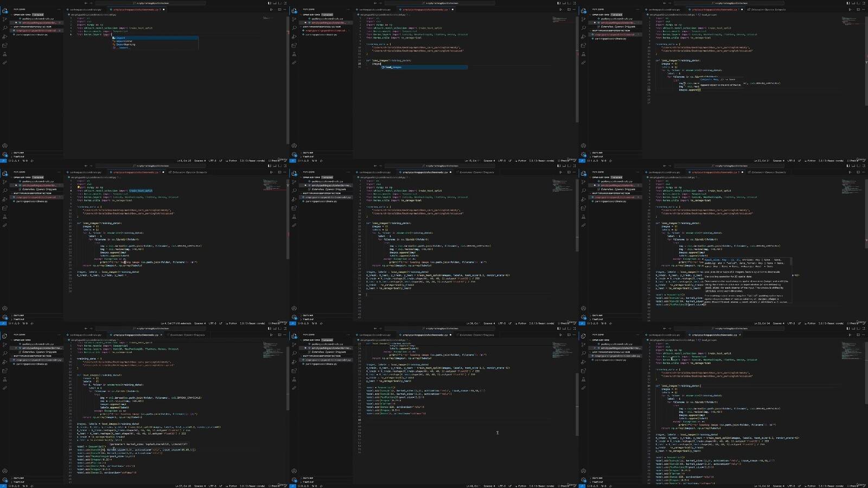The height and width of the screenshot is (488, 868).
Task: Click Run Python File in the top-left frame
Action: tap(271, 10)
